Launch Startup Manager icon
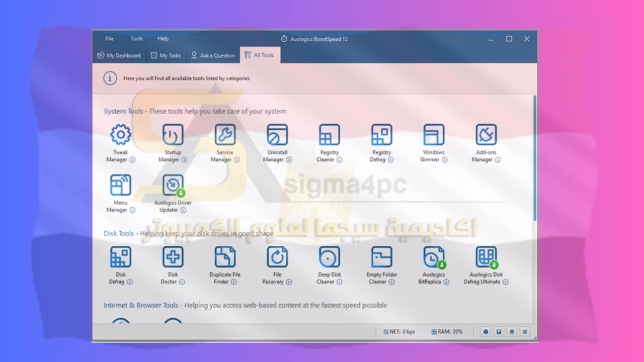 [173, 135]
